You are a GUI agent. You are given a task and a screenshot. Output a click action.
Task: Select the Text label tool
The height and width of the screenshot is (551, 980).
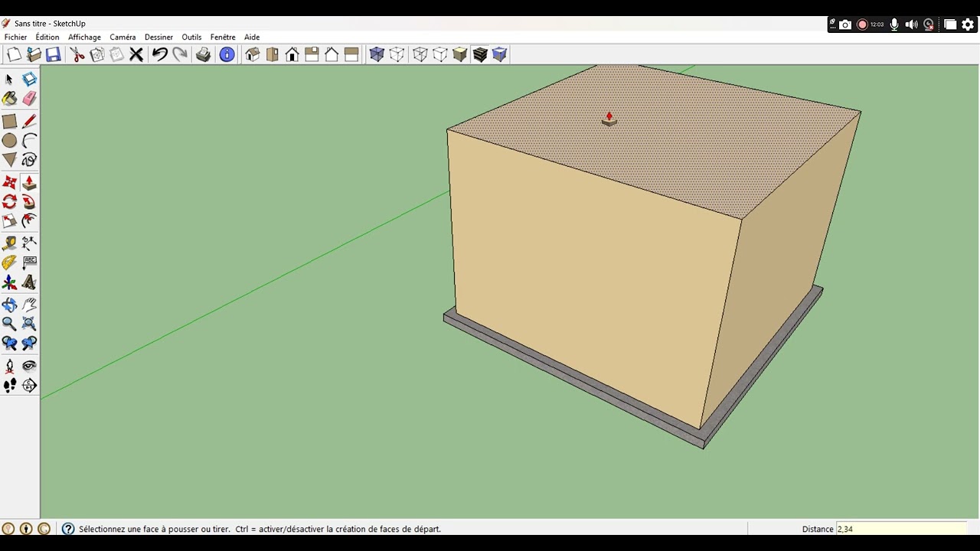(29, 262)
